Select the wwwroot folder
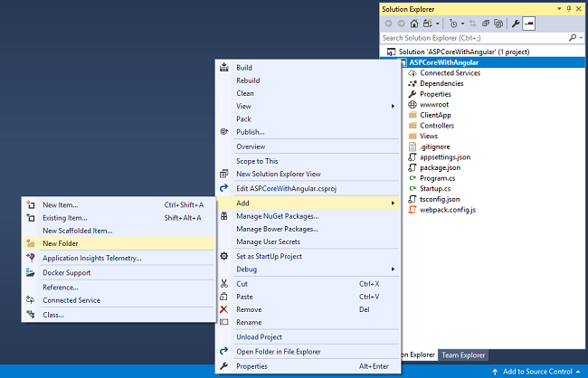Screen dimensions: 588x378 pyautogui.click(x=434, y=105)
